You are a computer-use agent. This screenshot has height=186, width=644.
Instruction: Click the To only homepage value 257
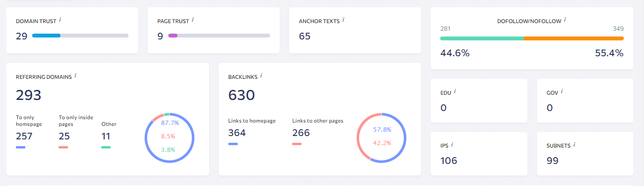[24, 136]
